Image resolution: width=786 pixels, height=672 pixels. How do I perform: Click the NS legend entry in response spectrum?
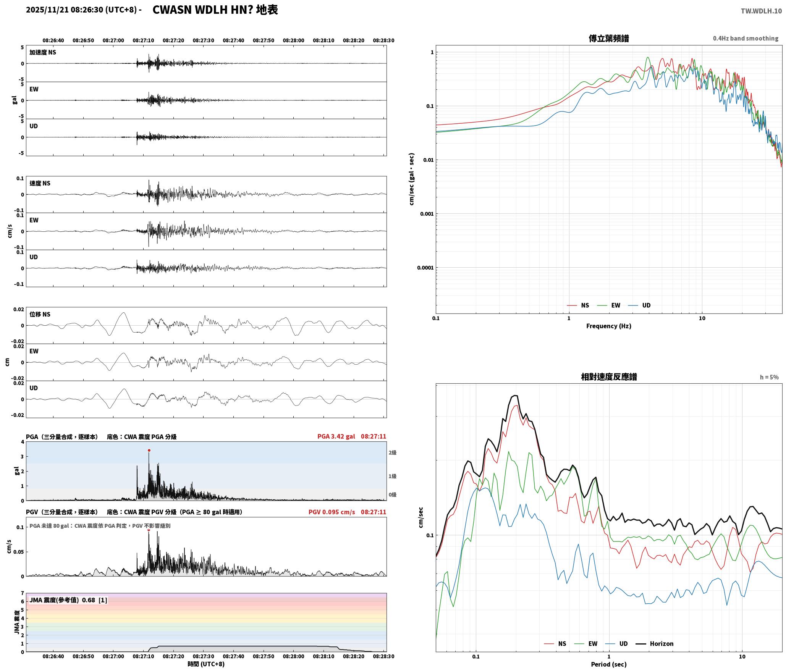pyautogui.click(x=555, y=643)
